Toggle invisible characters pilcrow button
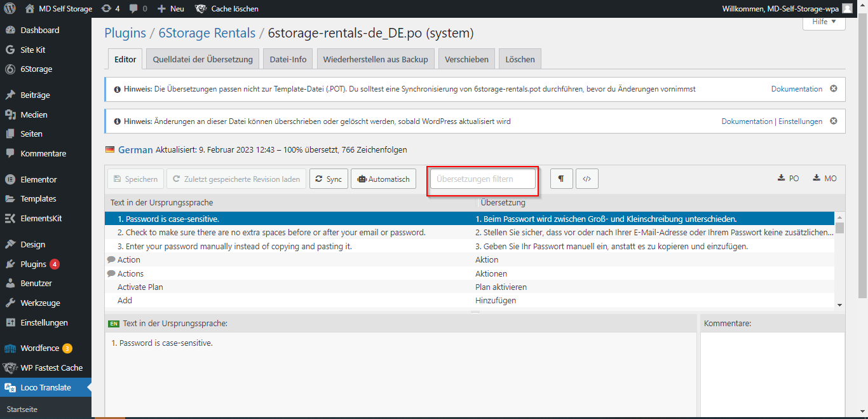This screenshot has height=419, width=868. pyautogui.click(x=561, y=179)
